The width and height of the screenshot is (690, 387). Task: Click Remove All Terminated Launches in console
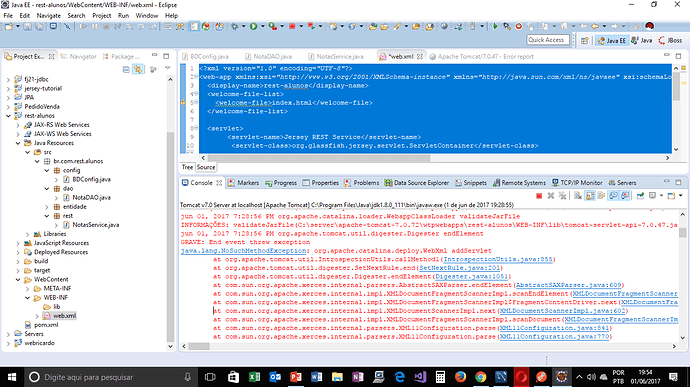coord(562,195)
